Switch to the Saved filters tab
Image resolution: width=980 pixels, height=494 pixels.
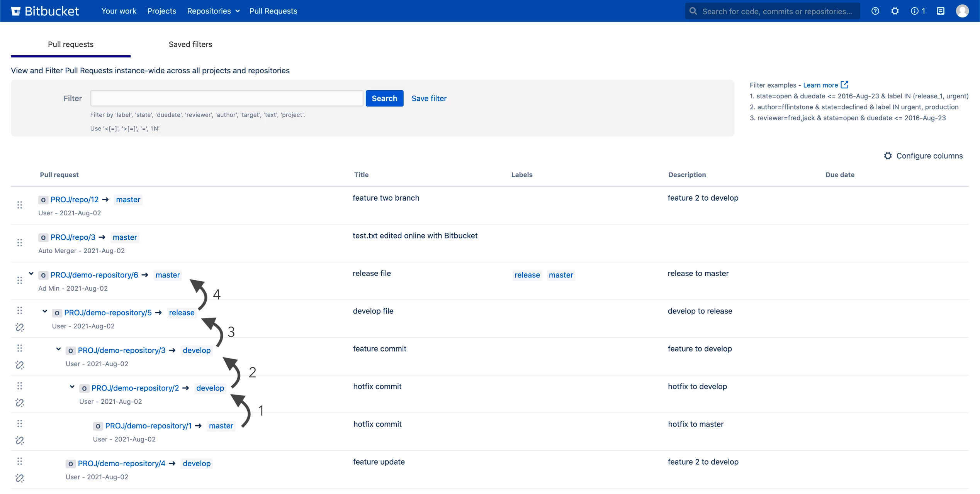pyautogui.click(x=190, y=44)
